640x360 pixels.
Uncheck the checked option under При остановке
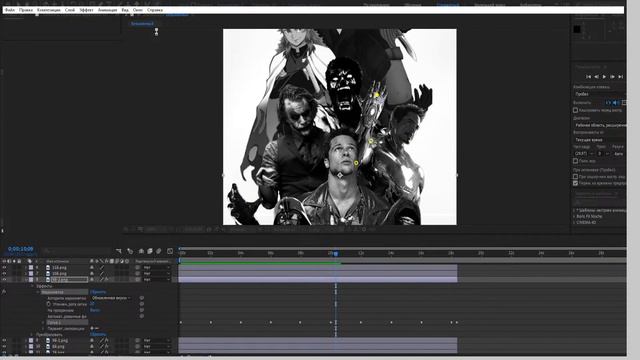point(576,183)
